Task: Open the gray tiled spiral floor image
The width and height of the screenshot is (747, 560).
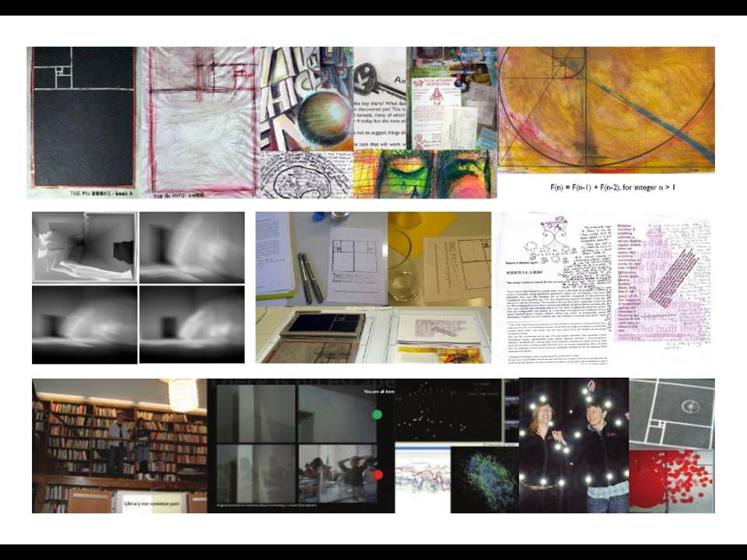Action: 672,414
